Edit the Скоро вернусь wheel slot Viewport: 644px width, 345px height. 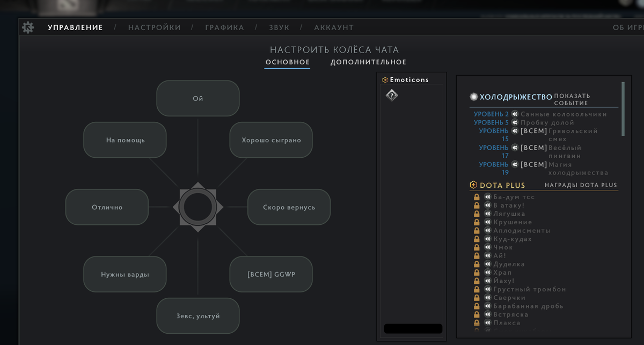[x=289, y=207]
